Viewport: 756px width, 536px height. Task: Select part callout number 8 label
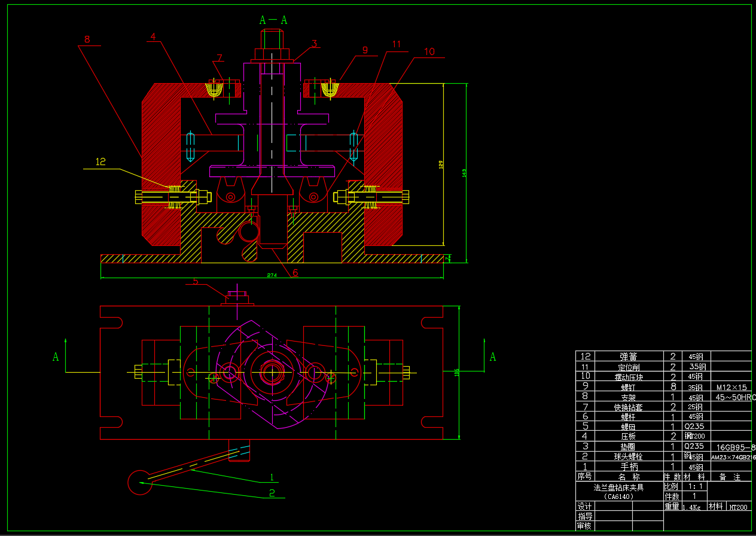(x=87, y=39)
